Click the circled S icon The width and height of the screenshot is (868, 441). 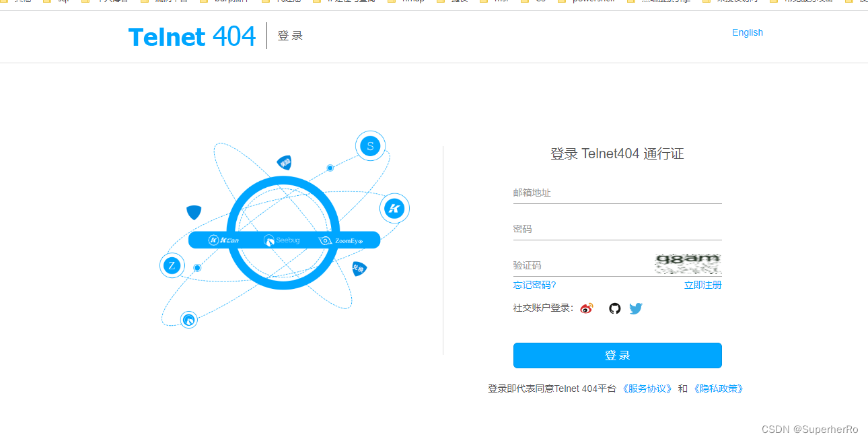tap(370, 146)
